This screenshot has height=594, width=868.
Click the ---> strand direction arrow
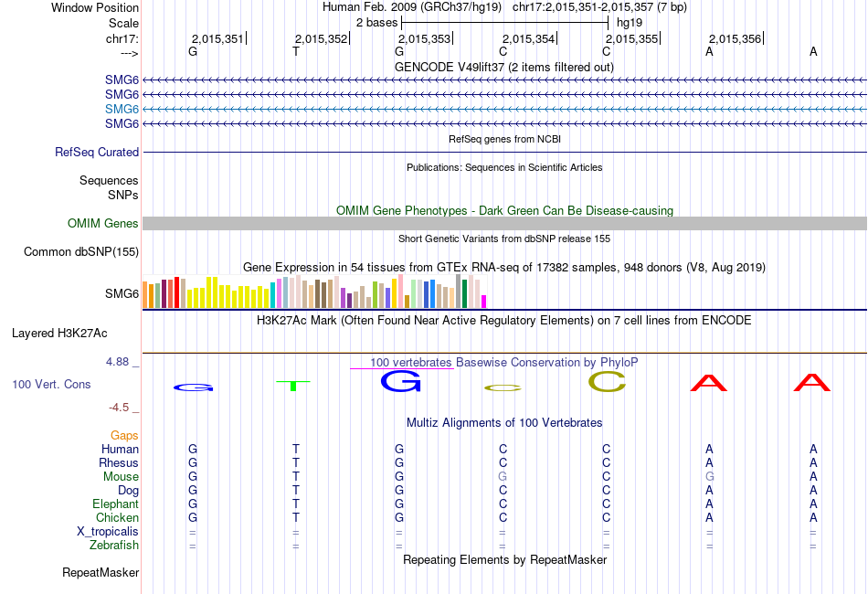[129, 53]
